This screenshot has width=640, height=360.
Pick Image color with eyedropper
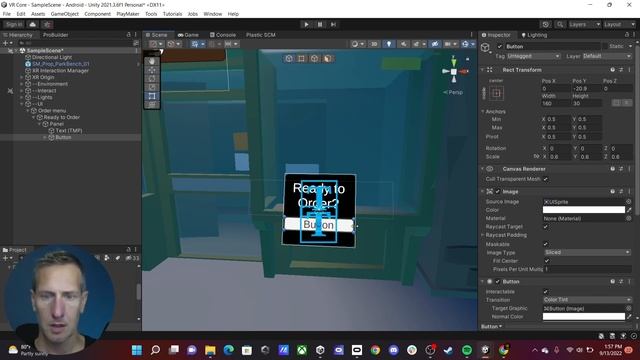tap(629, 210)
